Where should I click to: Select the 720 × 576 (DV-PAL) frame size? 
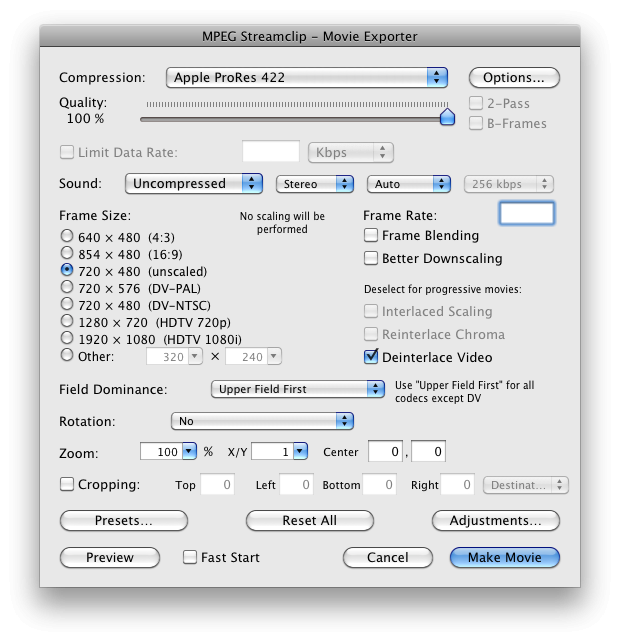67,287
